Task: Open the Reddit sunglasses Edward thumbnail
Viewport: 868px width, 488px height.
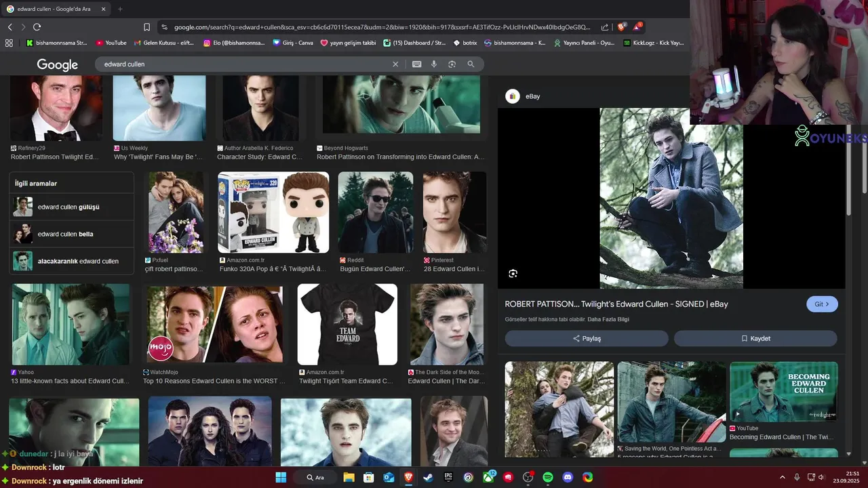Action: point(376,212)
